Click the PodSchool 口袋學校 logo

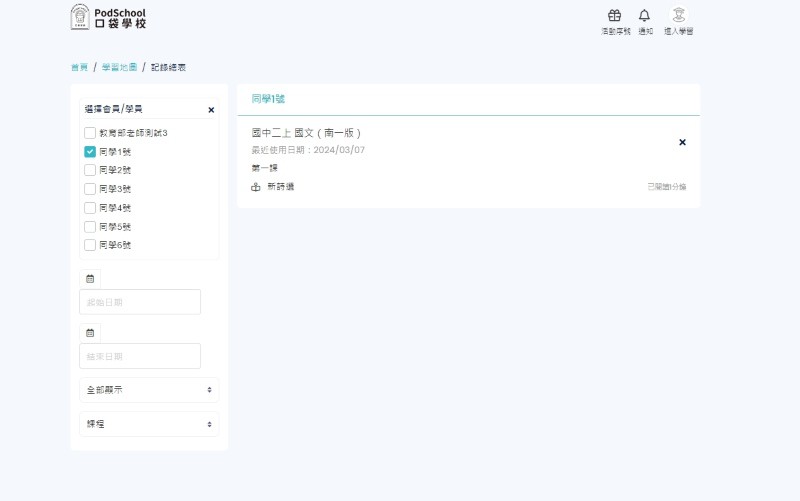tap(108, 17)
